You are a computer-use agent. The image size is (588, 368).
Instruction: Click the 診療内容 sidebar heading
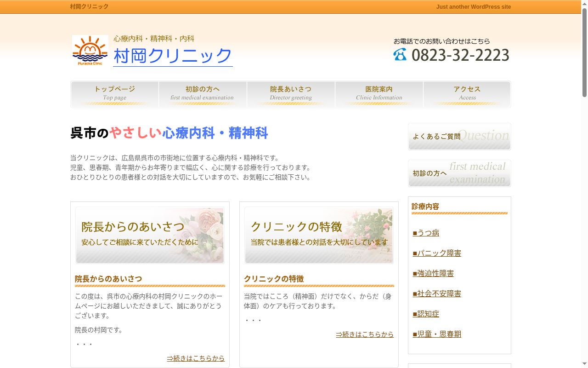tap(425, 207)
